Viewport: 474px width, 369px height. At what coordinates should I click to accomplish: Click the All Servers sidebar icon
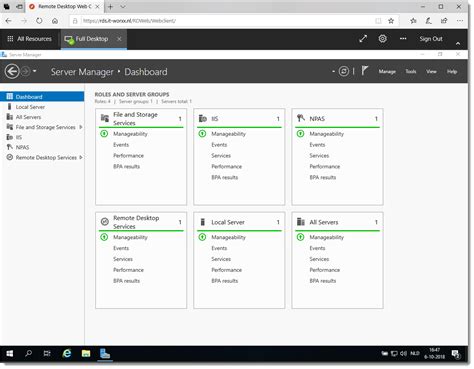coord(10,117)
